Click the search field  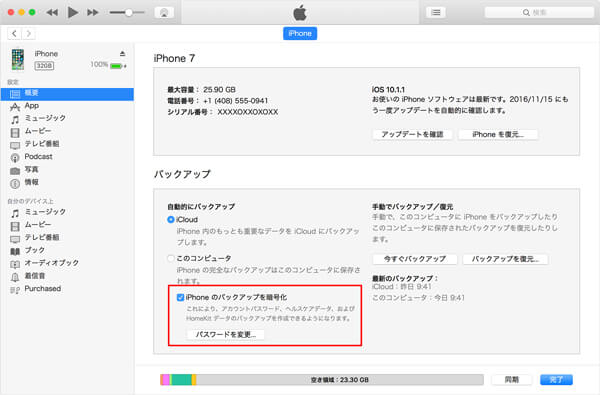pos(539,13)
